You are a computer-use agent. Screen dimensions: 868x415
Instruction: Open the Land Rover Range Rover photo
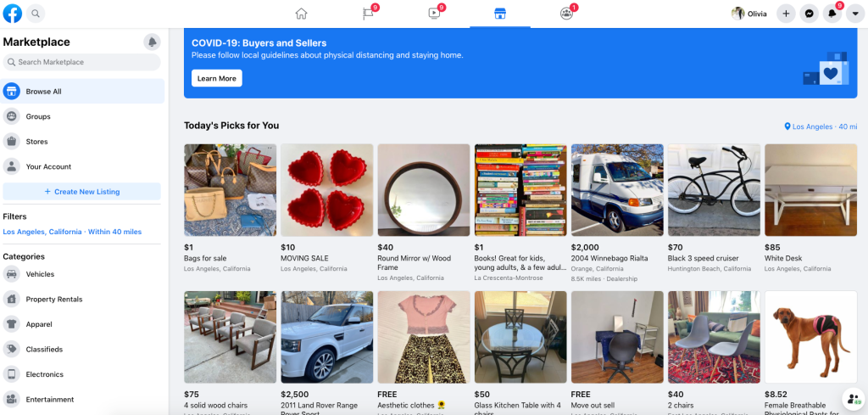click(327, 337)
